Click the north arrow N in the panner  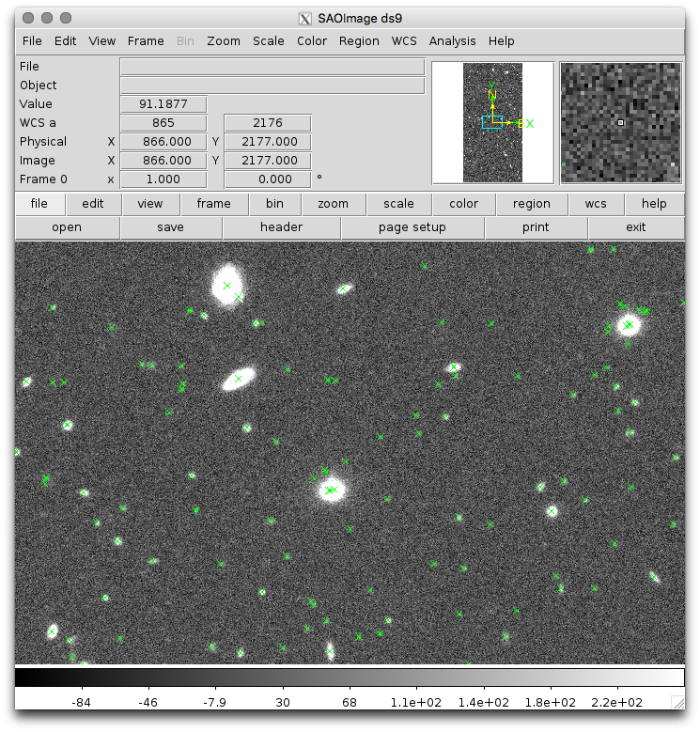(x=492, y=95)
